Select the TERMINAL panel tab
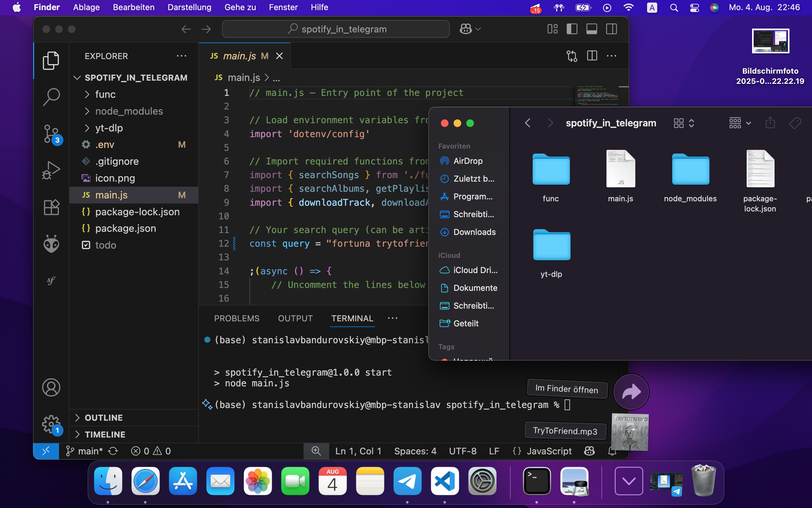 352,318
